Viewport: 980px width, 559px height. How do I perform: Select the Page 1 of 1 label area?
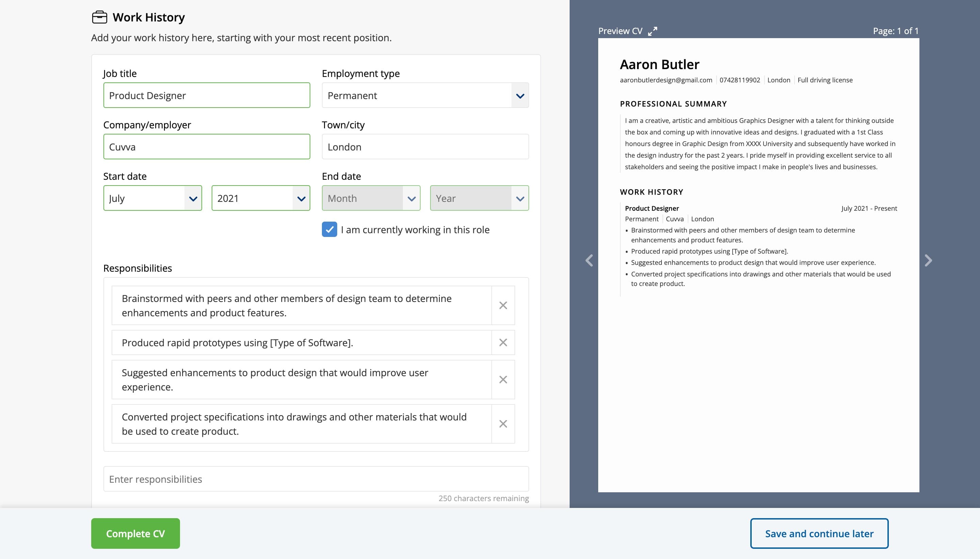pos(896,30)
